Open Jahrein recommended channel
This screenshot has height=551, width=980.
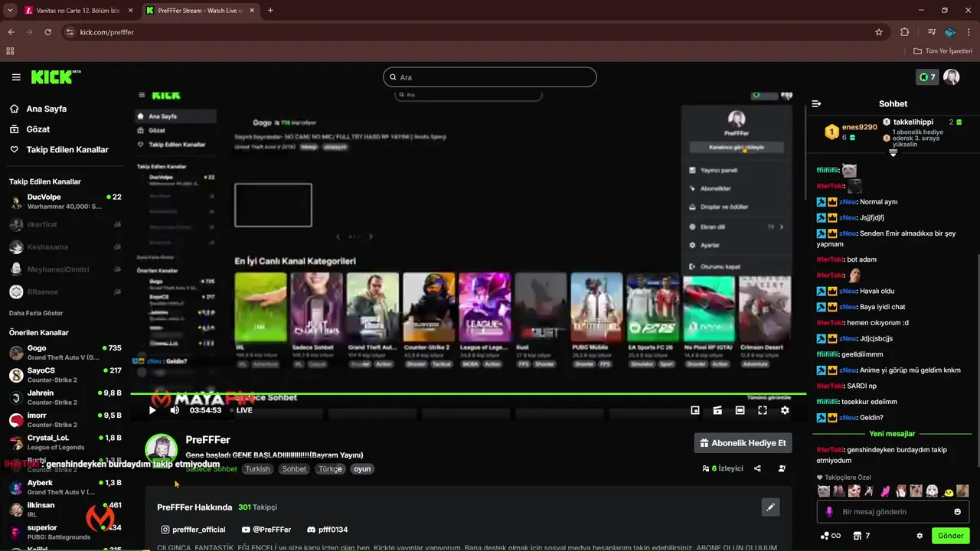point(65,397)
